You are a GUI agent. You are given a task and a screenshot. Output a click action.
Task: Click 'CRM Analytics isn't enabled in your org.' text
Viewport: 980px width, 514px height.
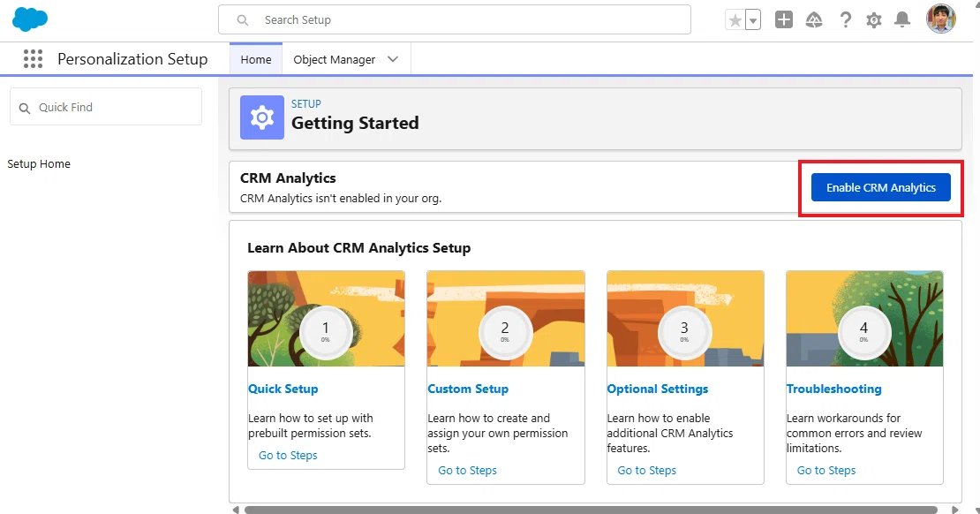pos(341,198)
